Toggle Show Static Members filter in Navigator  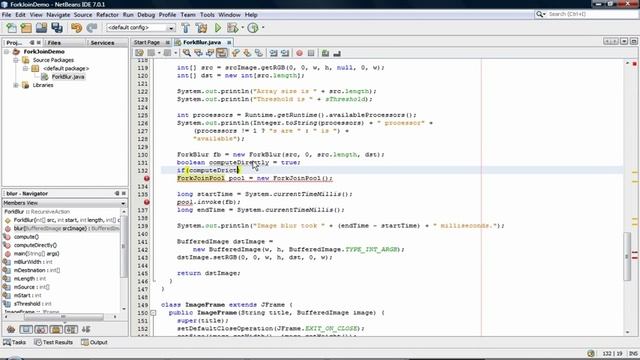pyautogui.click(x=41, y=329)
